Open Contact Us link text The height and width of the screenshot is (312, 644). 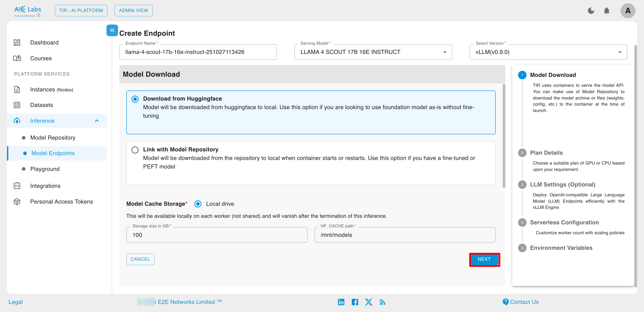coord(524,302)
